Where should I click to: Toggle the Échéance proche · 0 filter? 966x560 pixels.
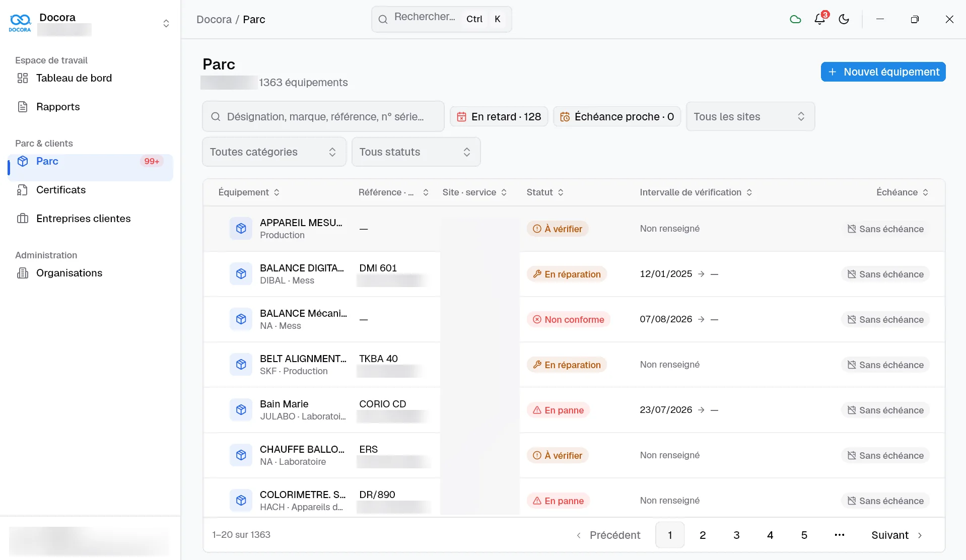tap(617, 116)
